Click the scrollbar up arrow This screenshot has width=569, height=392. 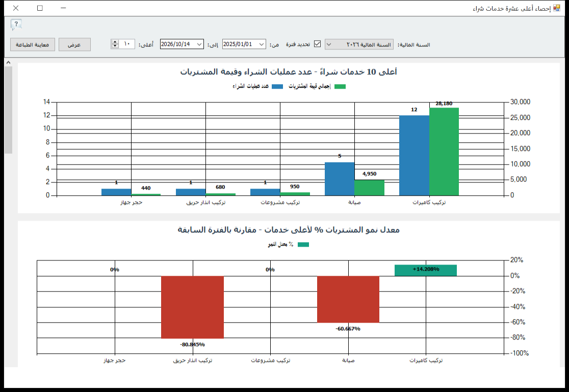pos(8,62)
